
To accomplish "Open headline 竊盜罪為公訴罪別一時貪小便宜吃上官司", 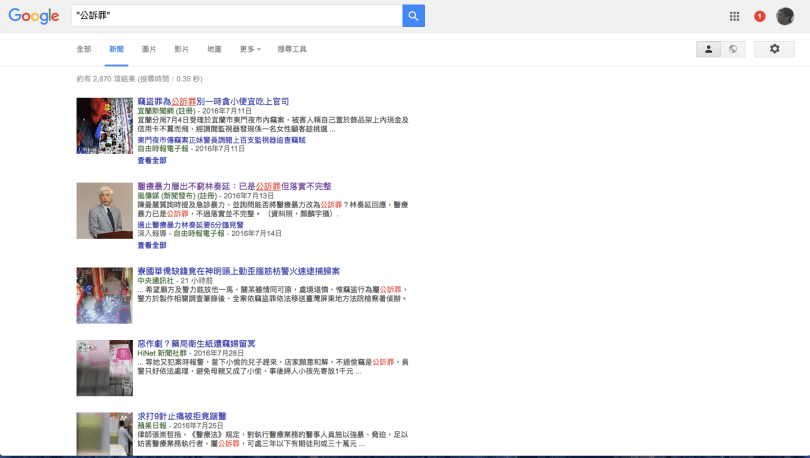I will (213, 101).
